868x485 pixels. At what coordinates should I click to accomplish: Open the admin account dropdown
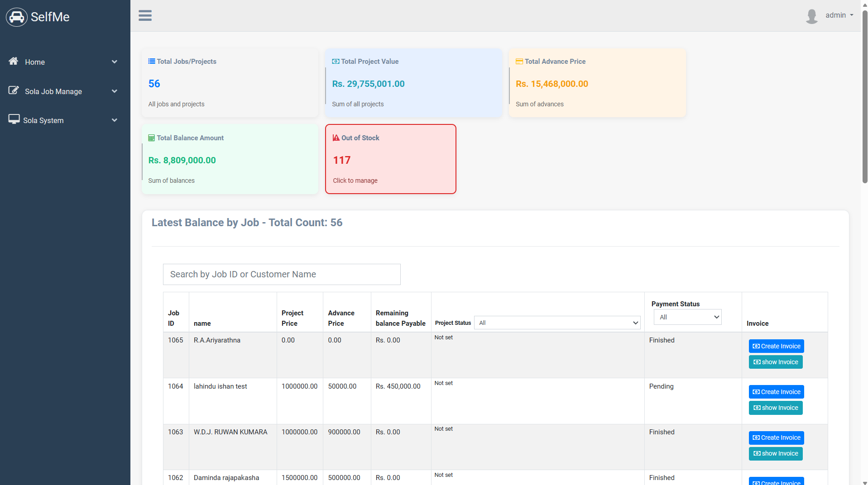point(839,15)
